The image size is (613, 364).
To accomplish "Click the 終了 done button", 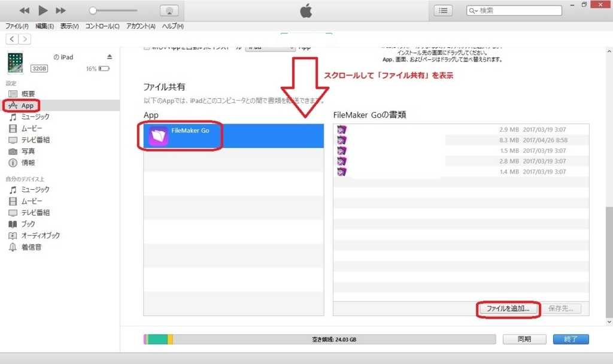I will coord(570,339).
